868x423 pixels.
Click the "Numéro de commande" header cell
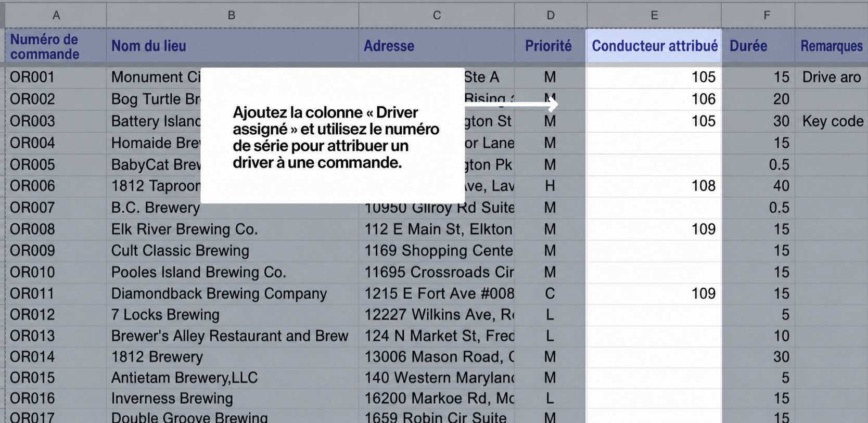(x=56, y=46)
